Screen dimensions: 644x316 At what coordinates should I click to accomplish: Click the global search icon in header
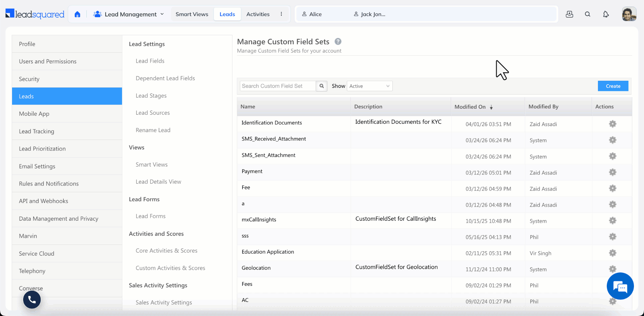click(x=587, y=14)
